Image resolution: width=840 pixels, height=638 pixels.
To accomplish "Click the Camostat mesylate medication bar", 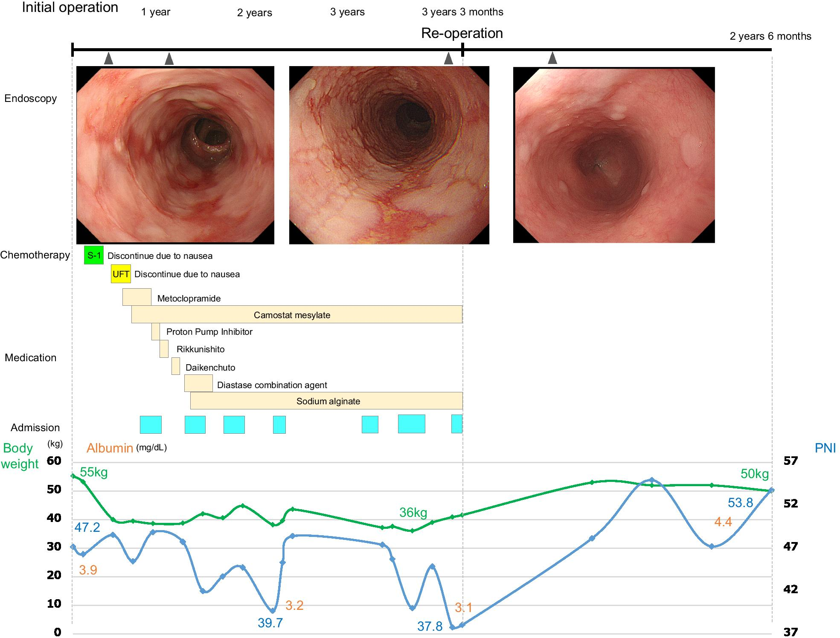I will click(x=297, y=314).
